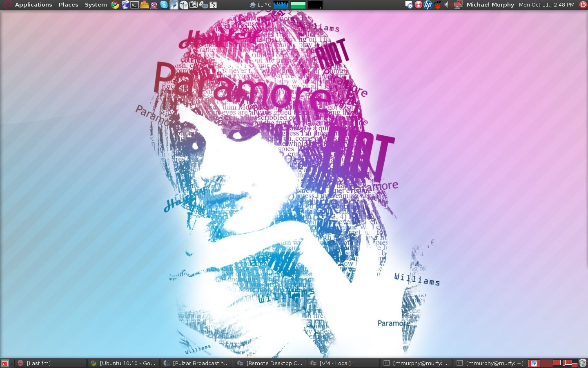Open the Trash applet

click(583, 363)
